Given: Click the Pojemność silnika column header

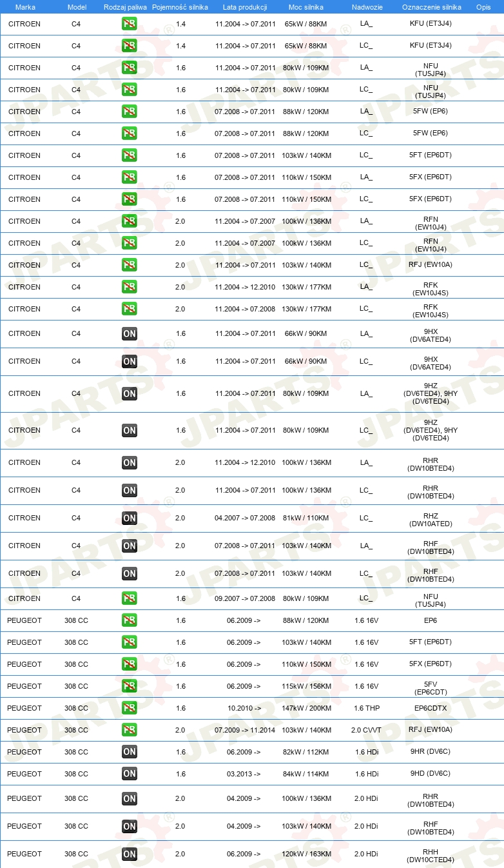Looking at the screenshot, I should tap(180, 7).
